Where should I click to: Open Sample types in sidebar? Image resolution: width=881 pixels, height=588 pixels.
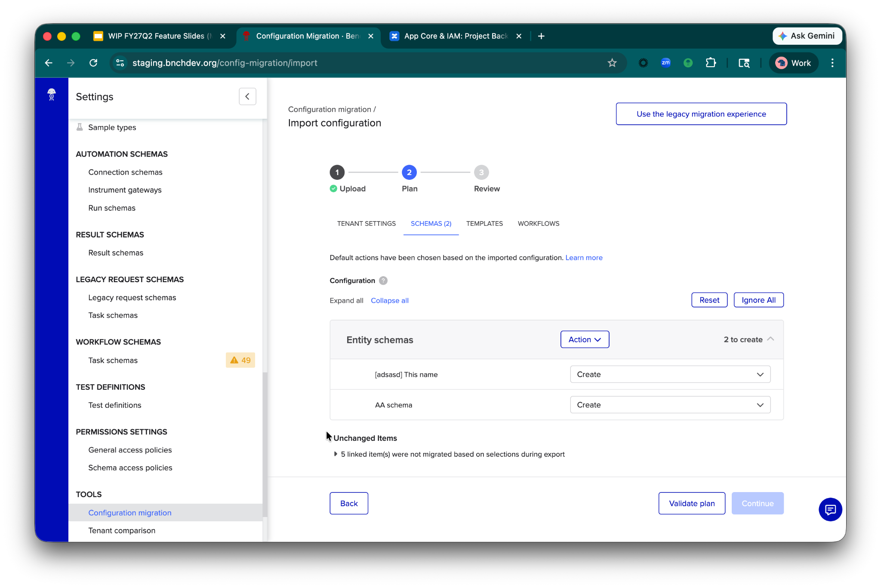tap(112, 127)
